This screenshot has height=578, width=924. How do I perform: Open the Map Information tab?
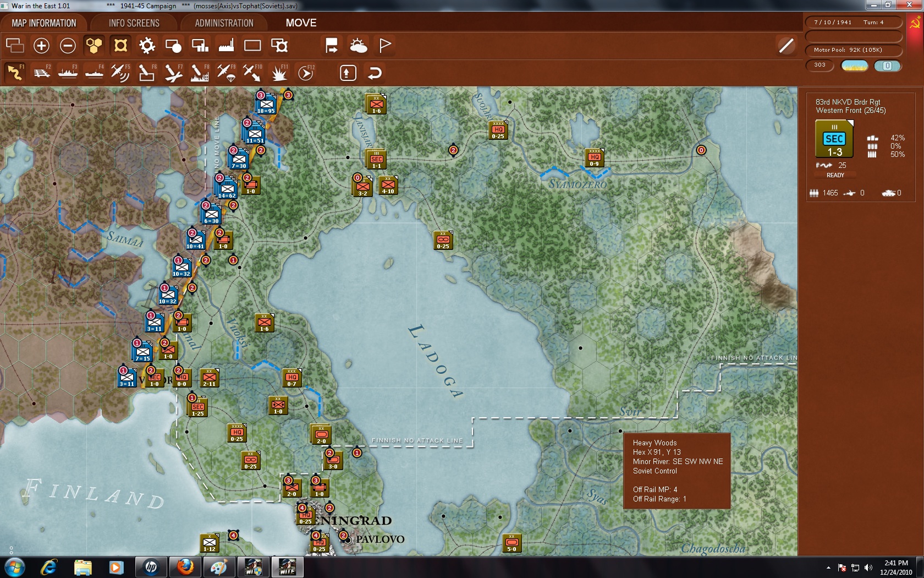click(44, 23)
